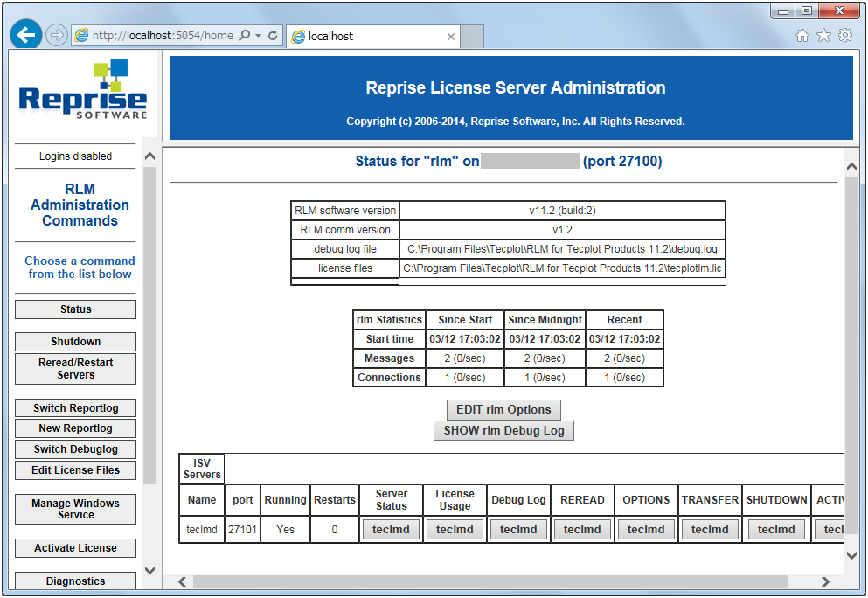Click teclmd button under Server Status
The height and width of the screenshot is (598, 868).
coord(391,529)
